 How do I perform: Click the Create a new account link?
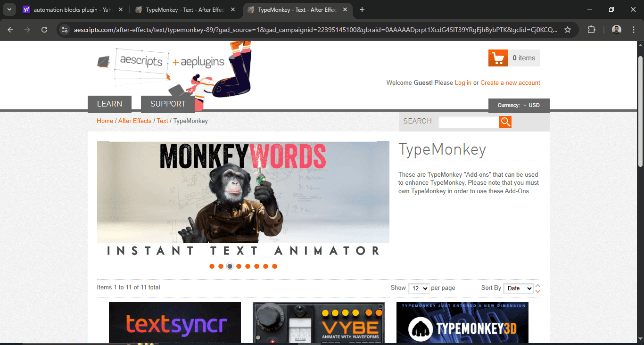pos(510,82)
